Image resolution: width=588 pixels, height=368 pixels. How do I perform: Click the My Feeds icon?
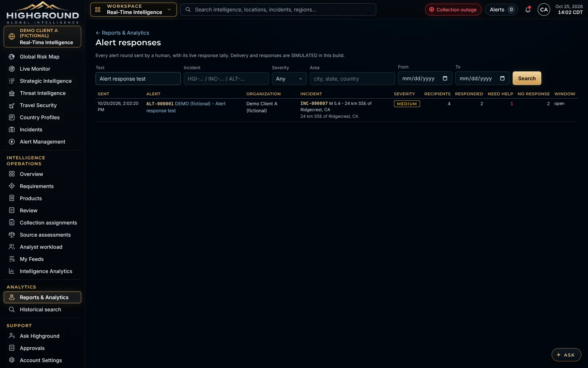click(x=12, y=259)
